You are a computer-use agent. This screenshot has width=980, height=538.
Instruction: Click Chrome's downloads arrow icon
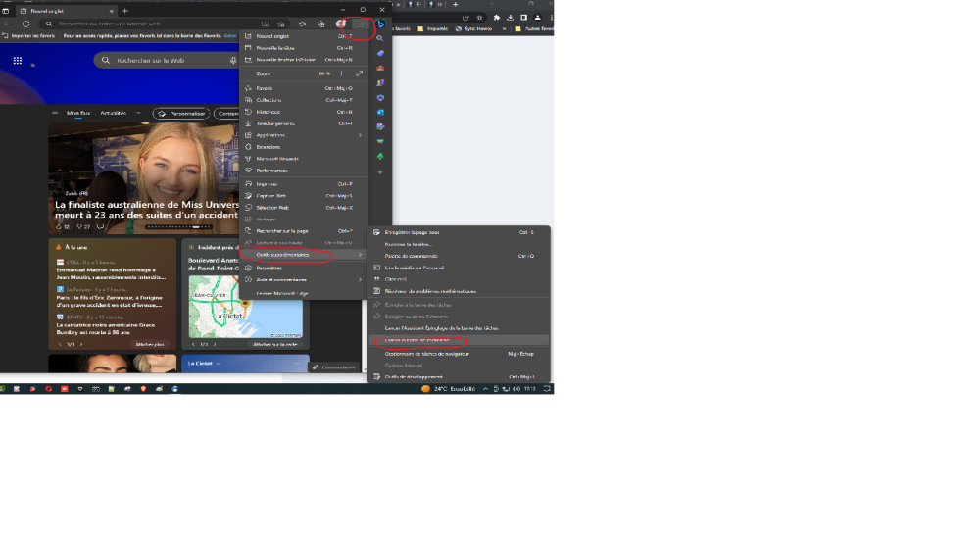(x=511, y=18)
